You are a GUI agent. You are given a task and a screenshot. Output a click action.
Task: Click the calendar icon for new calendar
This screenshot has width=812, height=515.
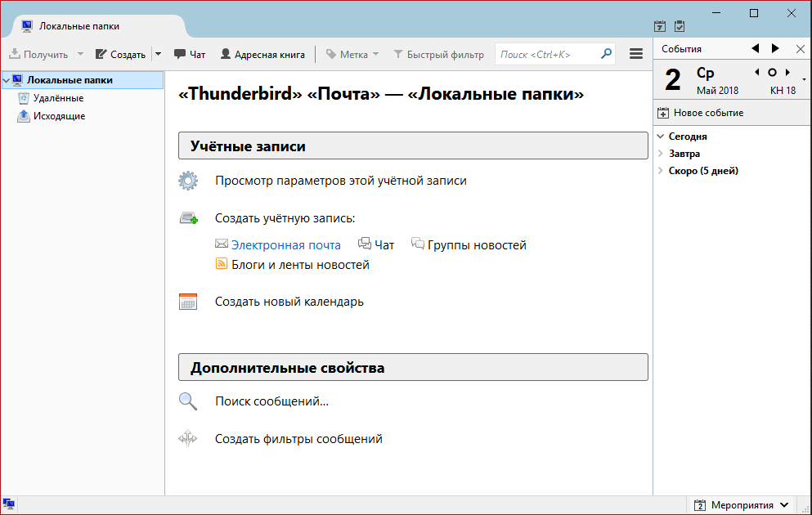[188, 302]
